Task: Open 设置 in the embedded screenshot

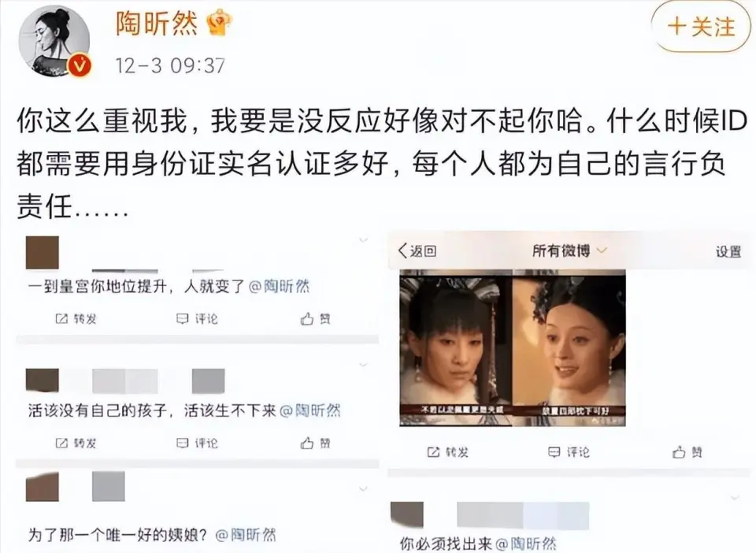Action: [x=728, y=251]
